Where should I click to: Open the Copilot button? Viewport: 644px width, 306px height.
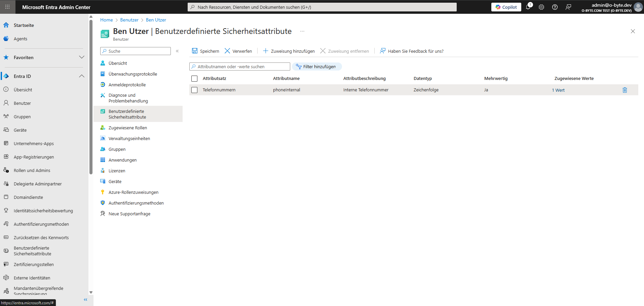tap(506, 7)
